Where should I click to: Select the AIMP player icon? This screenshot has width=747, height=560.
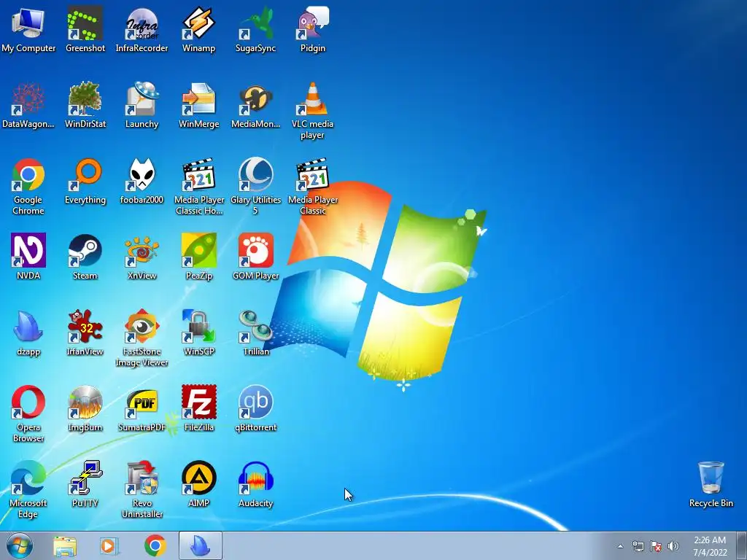(198, 478)
